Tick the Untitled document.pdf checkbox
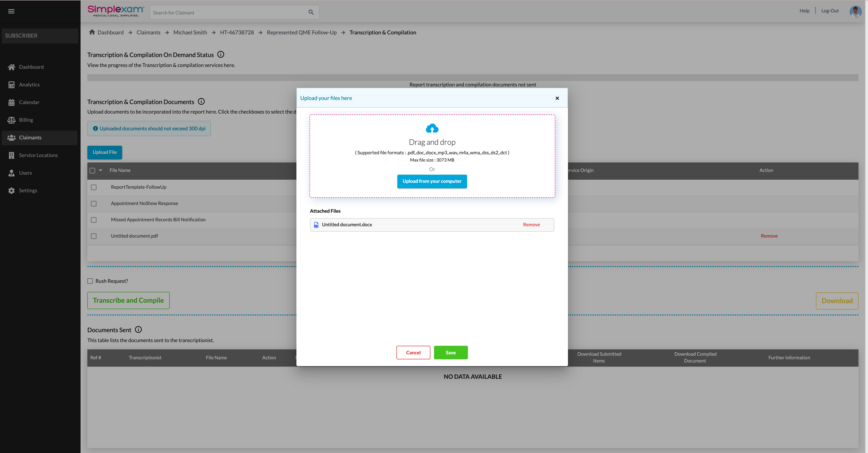868x453 pixels. pyautogui.click(x=94, y=236)
